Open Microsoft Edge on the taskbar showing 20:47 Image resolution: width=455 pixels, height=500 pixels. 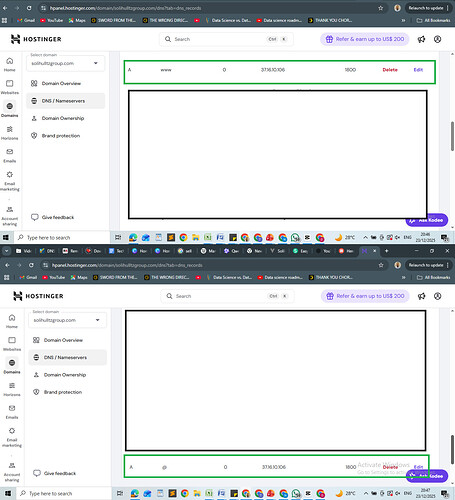click(135, 493)
